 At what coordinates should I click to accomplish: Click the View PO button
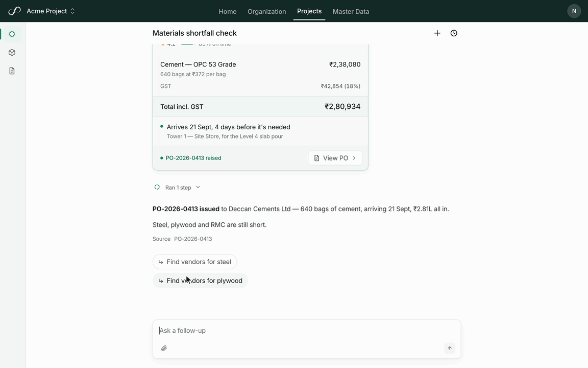coord(335,158)
